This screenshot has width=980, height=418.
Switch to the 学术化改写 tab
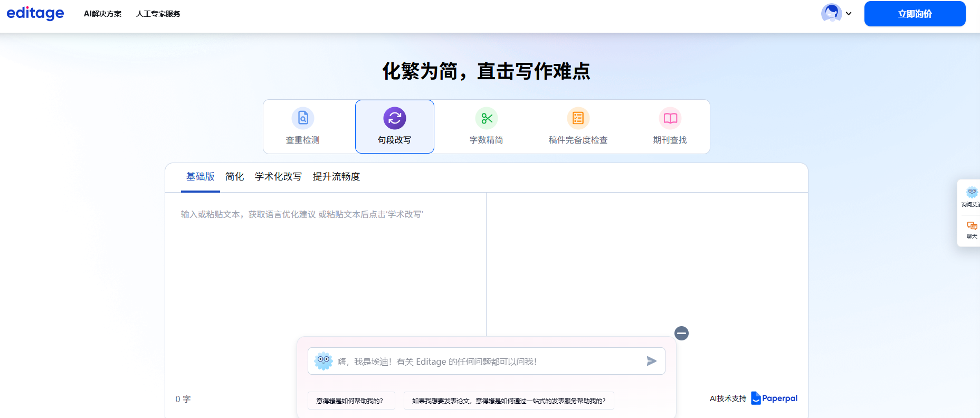[278, 176]
